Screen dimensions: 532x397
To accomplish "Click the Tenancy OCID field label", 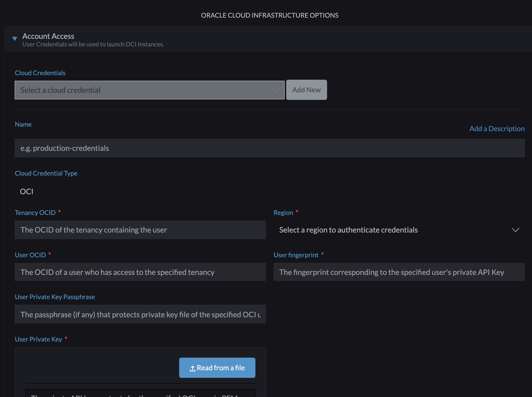I will click(35, 212).
